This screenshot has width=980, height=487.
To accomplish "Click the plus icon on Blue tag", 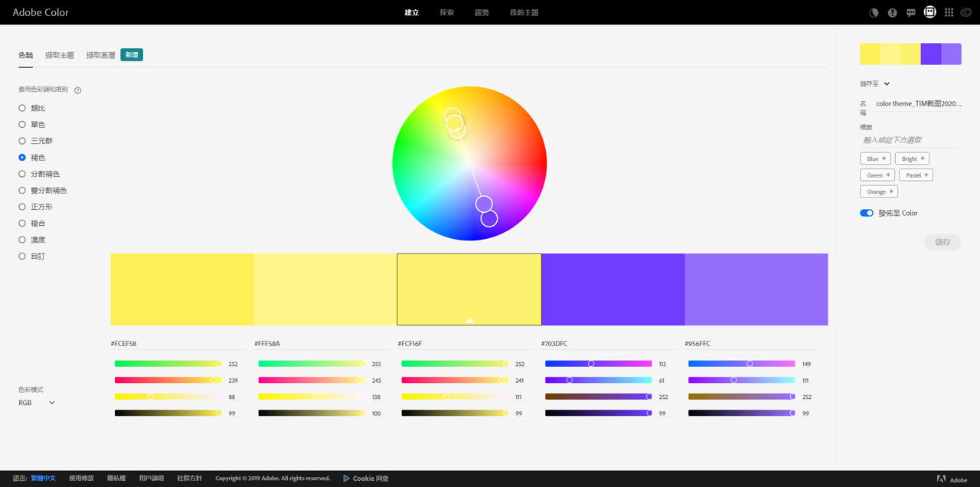I will (884, 159).
